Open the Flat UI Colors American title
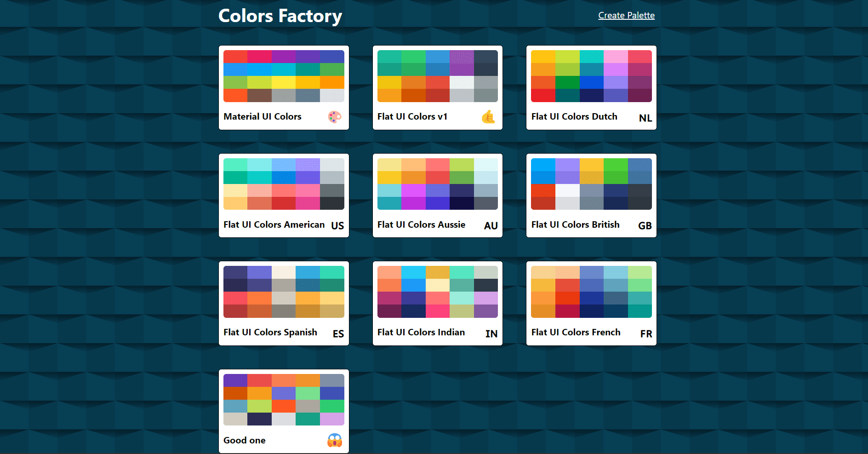 pos(274,224)
